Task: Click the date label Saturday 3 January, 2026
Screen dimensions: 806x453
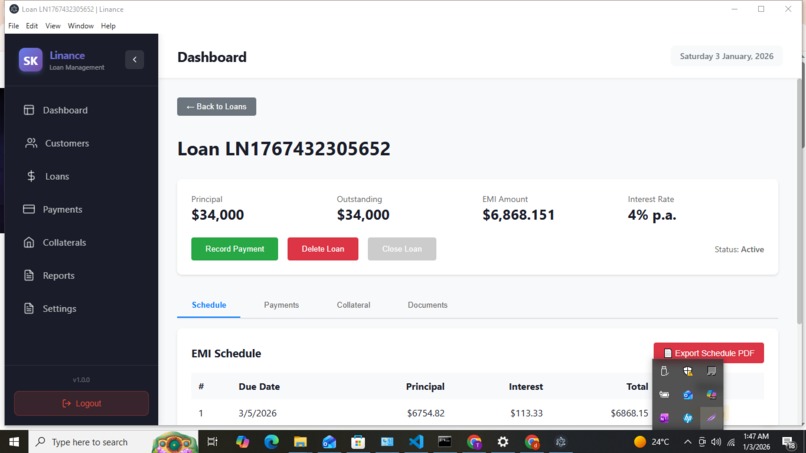Action: point(726,57)
